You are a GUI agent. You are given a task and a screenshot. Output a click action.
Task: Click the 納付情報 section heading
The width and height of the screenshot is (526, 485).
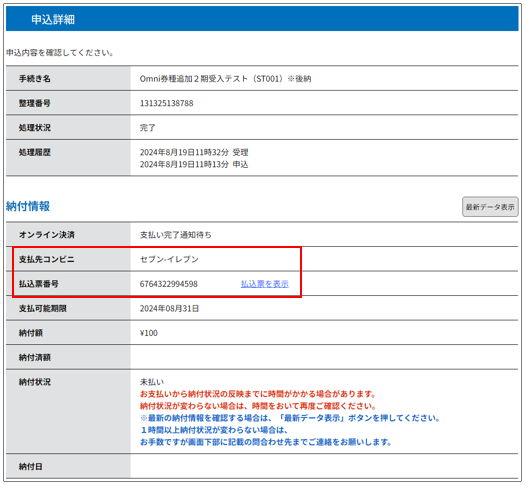click(x=28, y=206)
